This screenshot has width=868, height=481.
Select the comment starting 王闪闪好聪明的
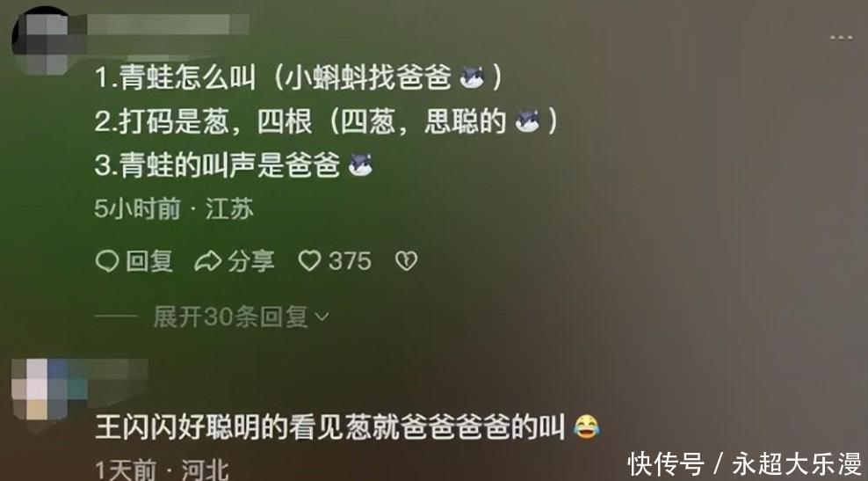coord(348,427)
